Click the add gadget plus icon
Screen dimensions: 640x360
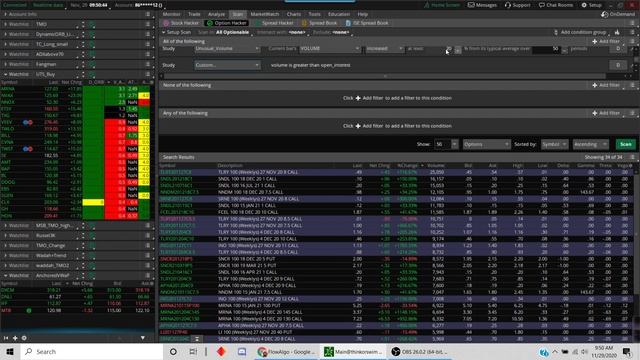(x=15, y=338)
